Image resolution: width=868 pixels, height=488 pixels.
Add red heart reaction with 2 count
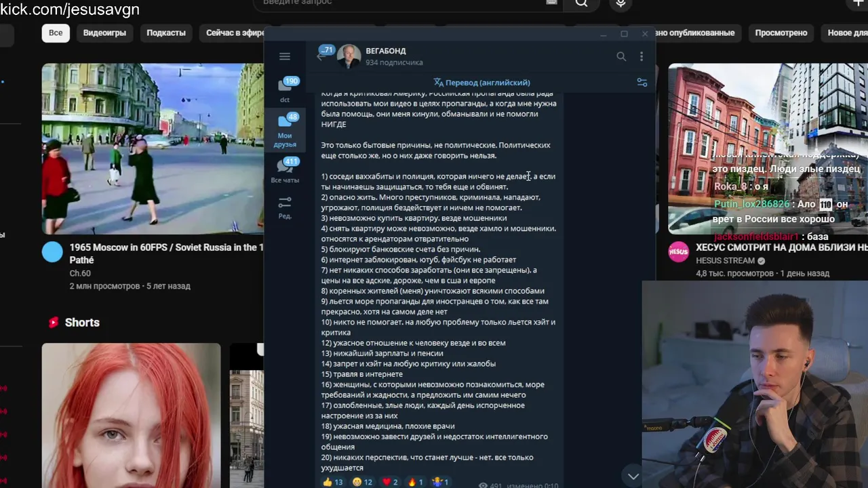click(390, 482)
